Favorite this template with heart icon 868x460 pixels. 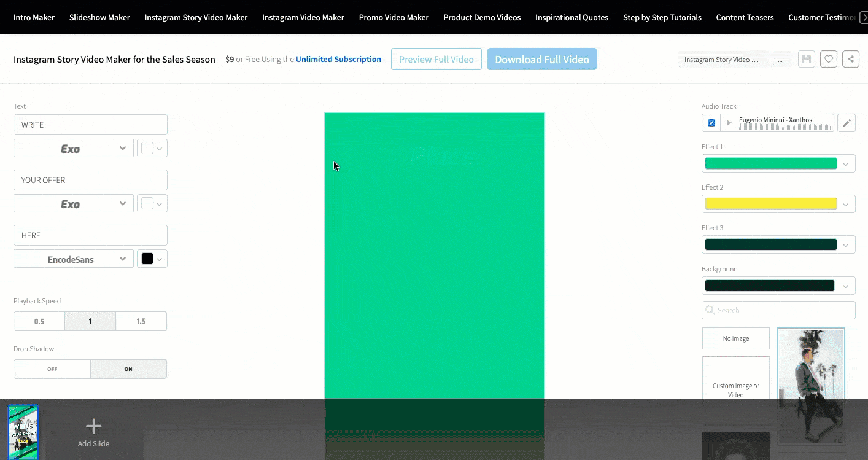point(829,59)
